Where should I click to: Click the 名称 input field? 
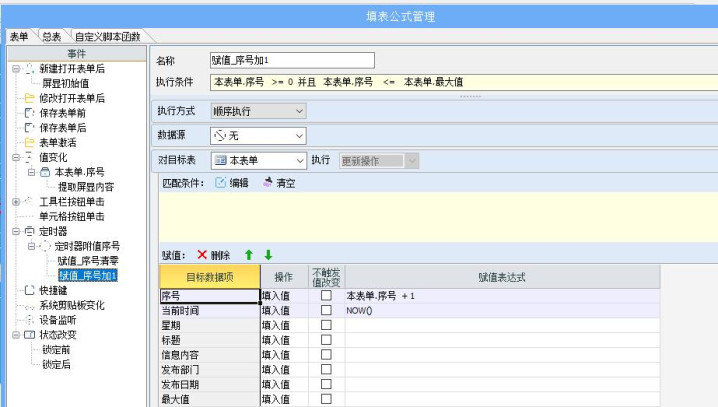pos(292,60)
